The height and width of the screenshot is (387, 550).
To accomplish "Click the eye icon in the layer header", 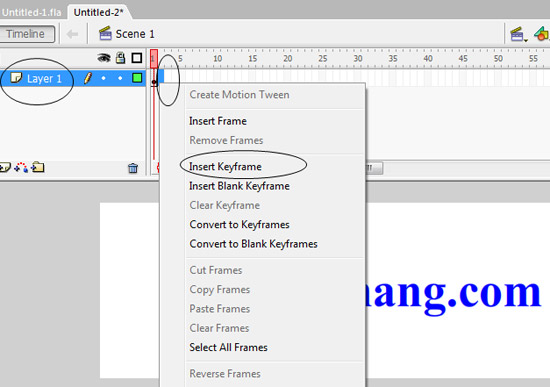I will [104, 58].
